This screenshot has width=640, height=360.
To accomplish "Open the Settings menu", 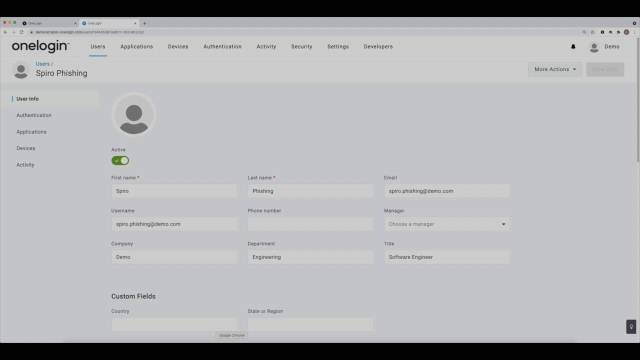I will (338, 47).
